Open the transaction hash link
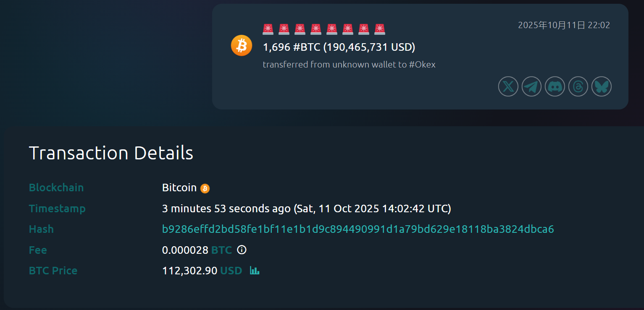The height and width of the screenshot is (310, 644). [x=358, y=229]
